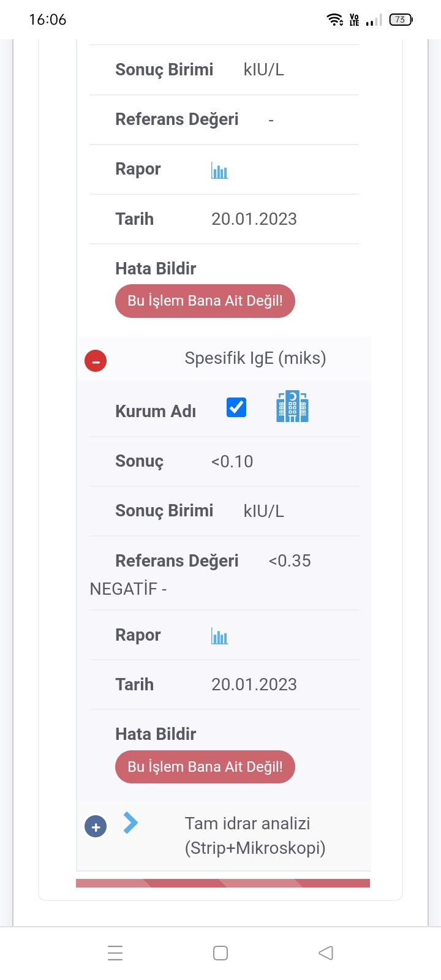The height and width of the screenshot is (980, 441).
Task: Select the Tam idrar analizi (Strip+Mikroskopi) row
Action: coord(255,835)
